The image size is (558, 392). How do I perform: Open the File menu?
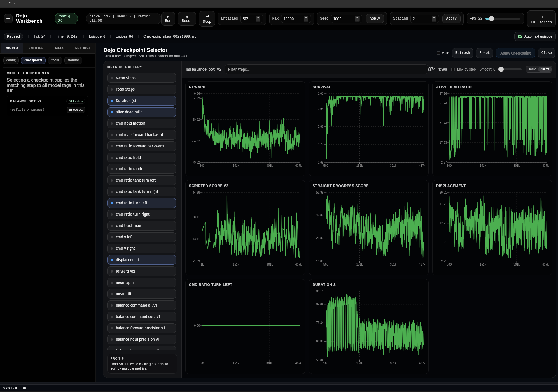point(12,4)
